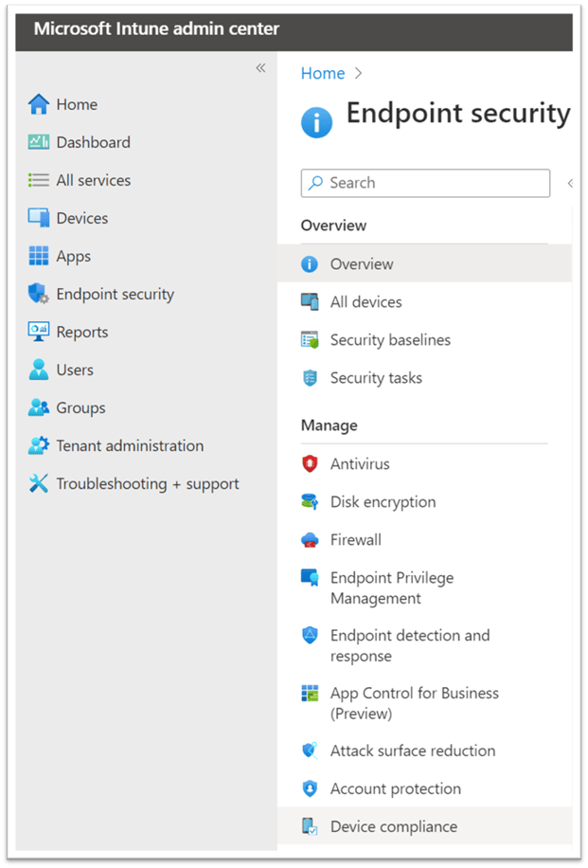This screenshot has width=588, height=868.
Task: Select the Apps grid icon
Action: [x=38, y=256]
